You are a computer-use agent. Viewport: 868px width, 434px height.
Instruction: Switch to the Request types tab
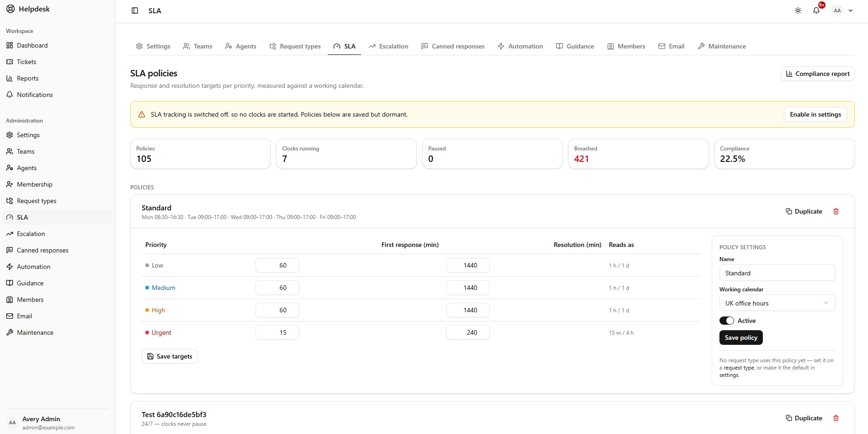pos(295,46)
